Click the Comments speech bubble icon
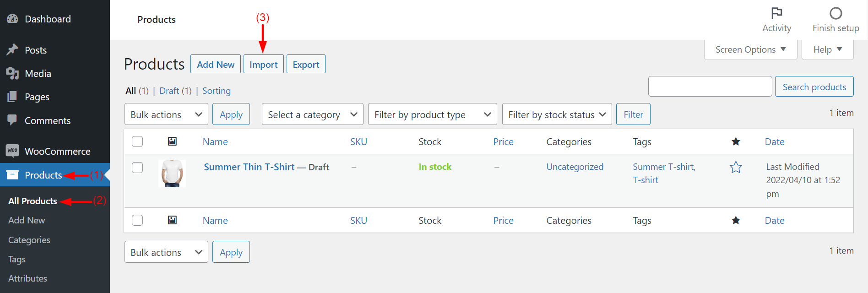 pyautogui.click(x=12, y=120)
